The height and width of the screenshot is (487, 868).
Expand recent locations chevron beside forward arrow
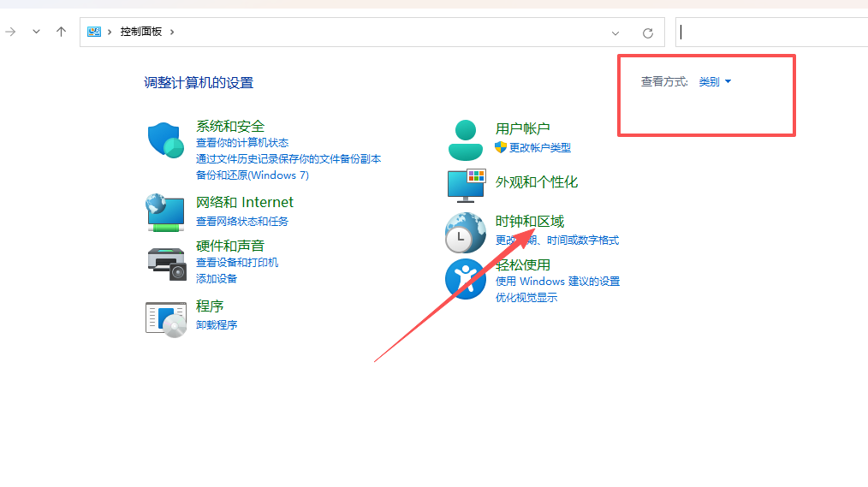pyautogui.click(x=36, y=32)
